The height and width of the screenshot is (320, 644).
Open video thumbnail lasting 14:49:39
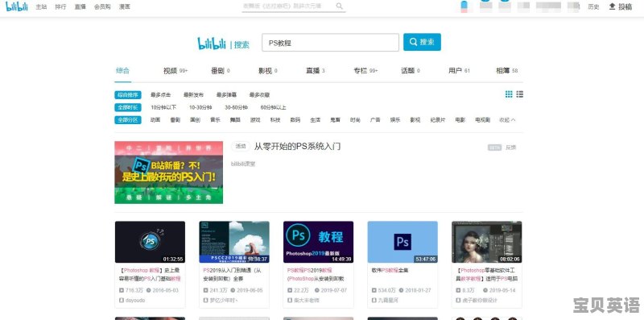click(318, 242)
